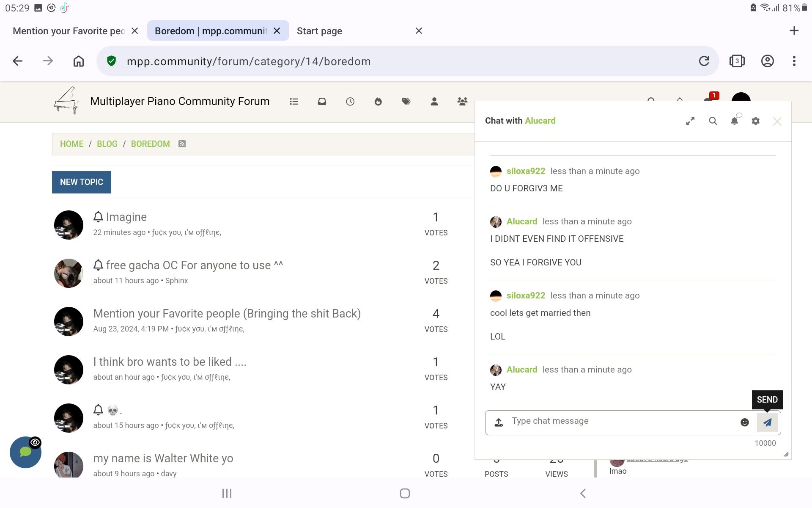Open I think bro wants to be liked topic
The width and height of the screenshot is (812, 508).
point(170,362)
